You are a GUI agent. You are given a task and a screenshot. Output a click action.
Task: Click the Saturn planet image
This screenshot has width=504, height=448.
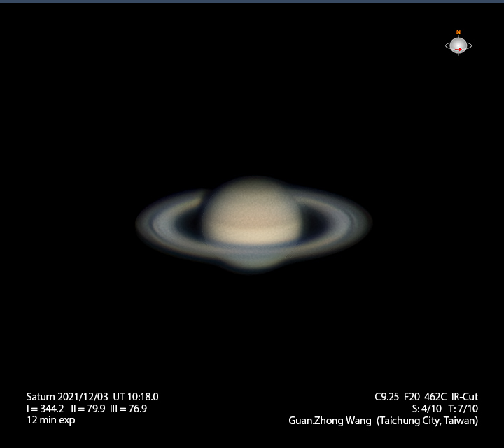tap(253, 225)
